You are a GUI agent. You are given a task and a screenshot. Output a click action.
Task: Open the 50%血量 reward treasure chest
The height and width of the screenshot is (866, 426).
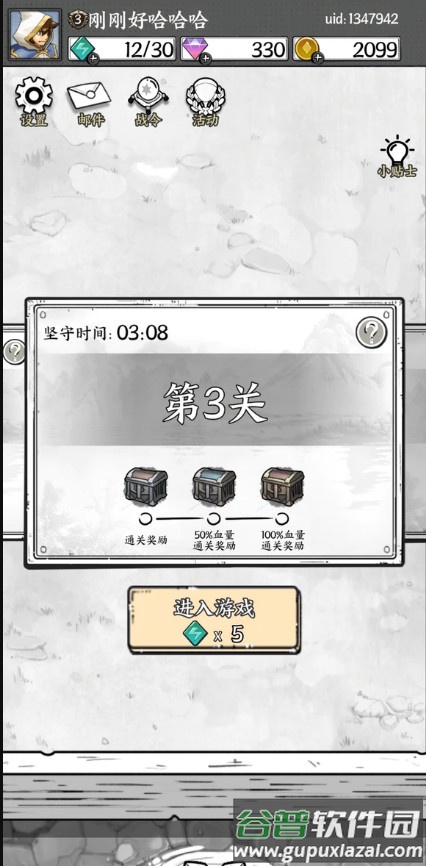pyautogui.click(x=214, y=487)
